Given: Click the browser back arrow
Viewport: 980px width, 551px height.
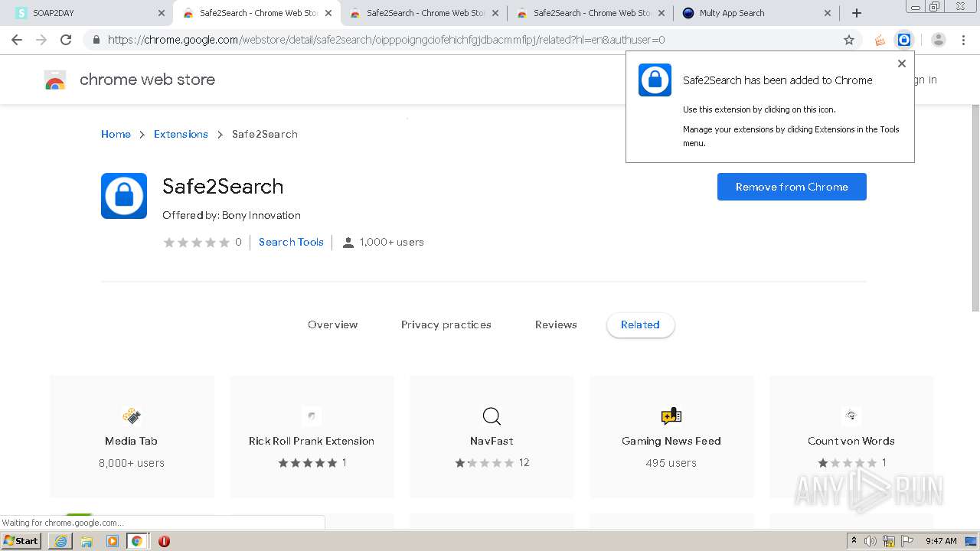Looking at the screenshot, I should click(17, 40).
